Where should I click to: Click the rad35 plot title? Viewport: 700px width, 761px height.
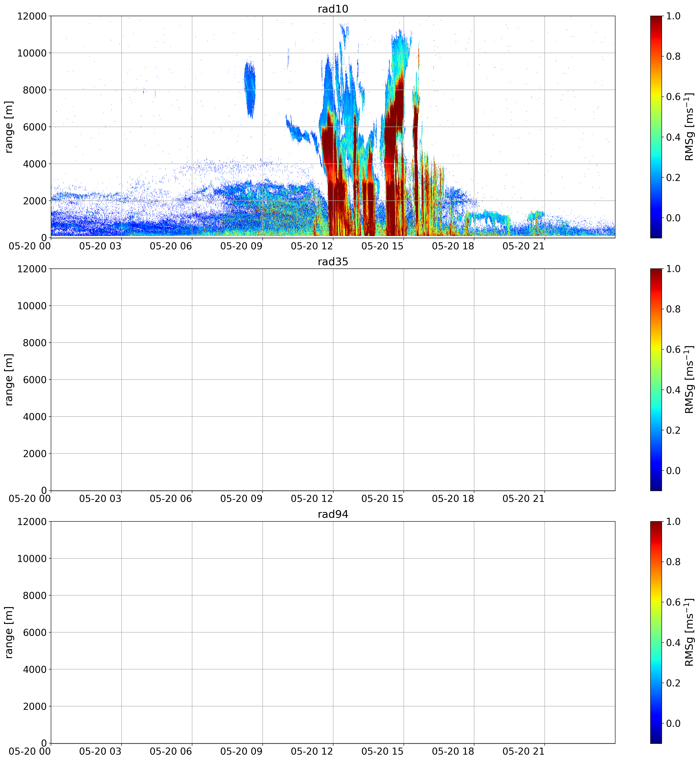coord(333,262)
